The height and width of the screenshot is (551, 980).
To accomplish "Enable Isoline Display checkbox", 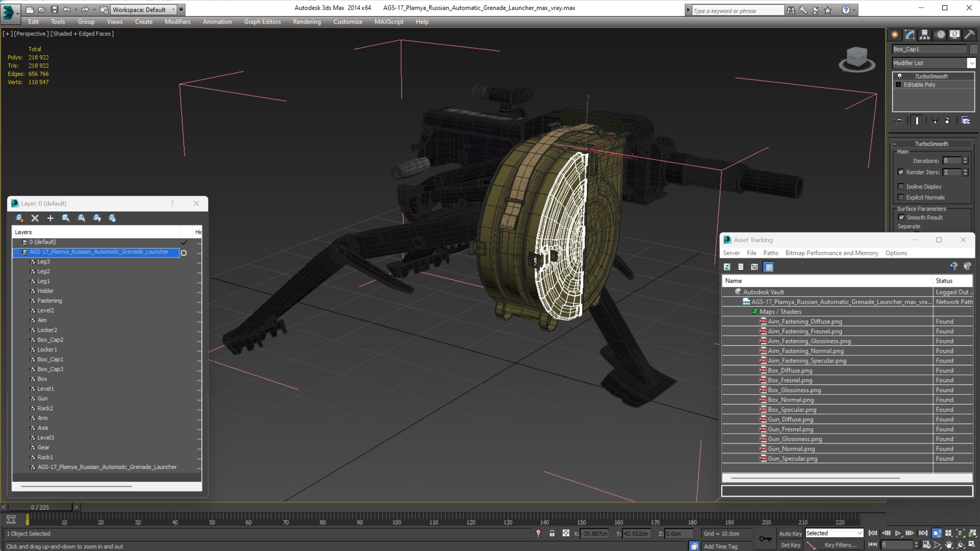I will (x=901, y=186).
